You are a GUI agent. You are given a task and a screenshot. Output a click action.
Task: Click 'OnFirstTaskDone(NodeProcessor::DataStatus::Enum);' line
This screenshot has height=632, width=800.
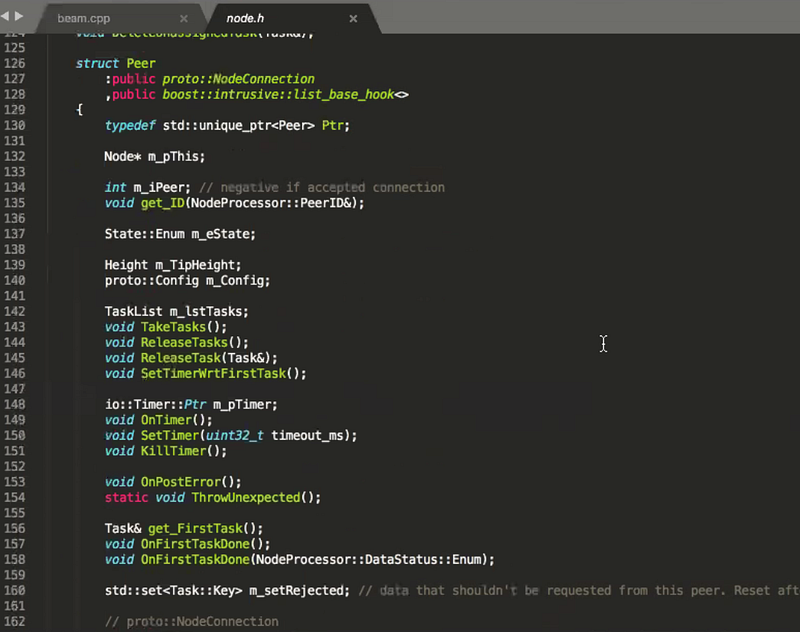pos(299,560)
